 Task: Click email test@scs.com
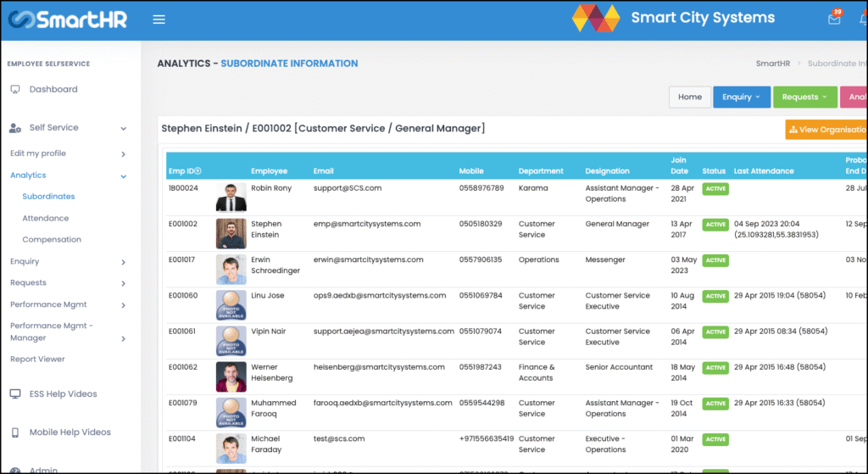(339, 438)
